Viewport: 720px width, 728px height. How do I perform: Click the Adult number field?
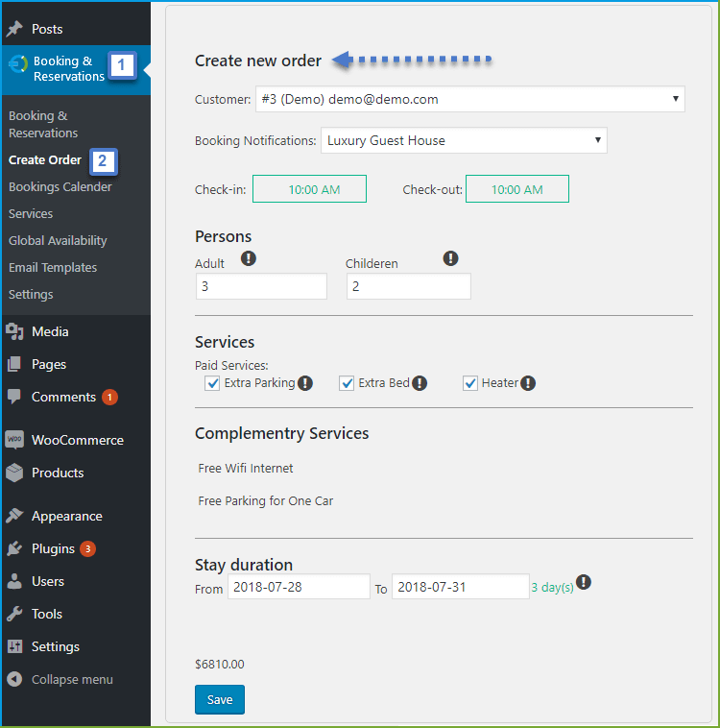pos(261,286)
